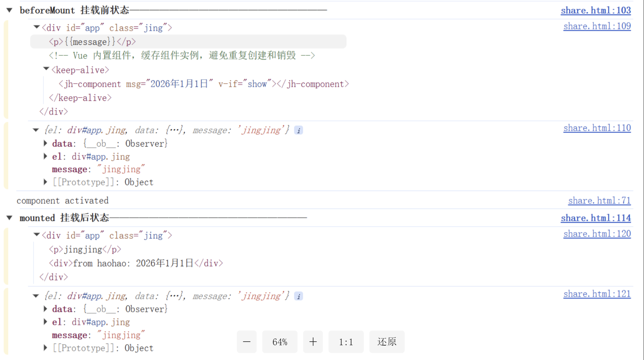Screen dimensions: 644x360
Task: Expand [[Prototype]] above component activated line
Action: (x=45, y=182)
